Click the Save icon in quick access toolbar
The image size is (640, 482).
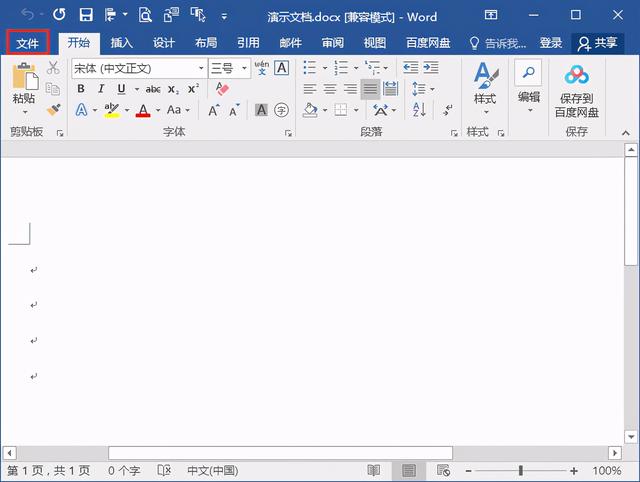pos(86,16)
